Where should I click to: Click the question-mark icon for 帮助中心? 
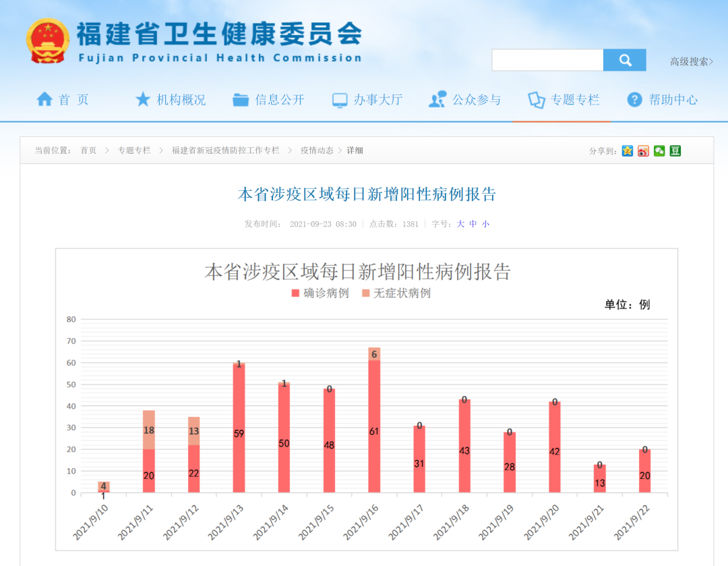click(634, 99)
